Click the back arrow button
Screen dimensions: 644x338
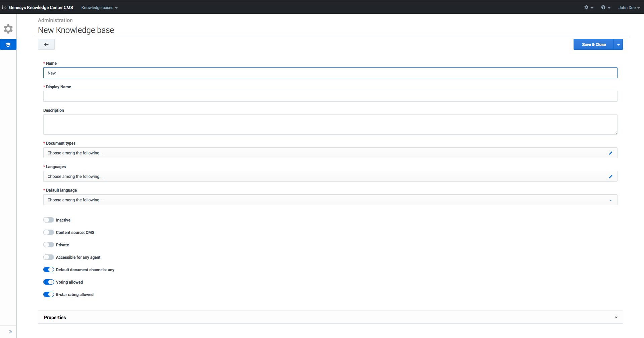point(46,45)
